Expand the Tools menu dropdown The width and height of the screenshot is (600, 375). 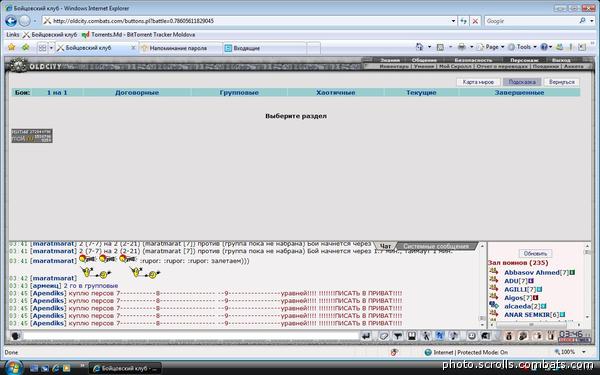tap(535, 47)
